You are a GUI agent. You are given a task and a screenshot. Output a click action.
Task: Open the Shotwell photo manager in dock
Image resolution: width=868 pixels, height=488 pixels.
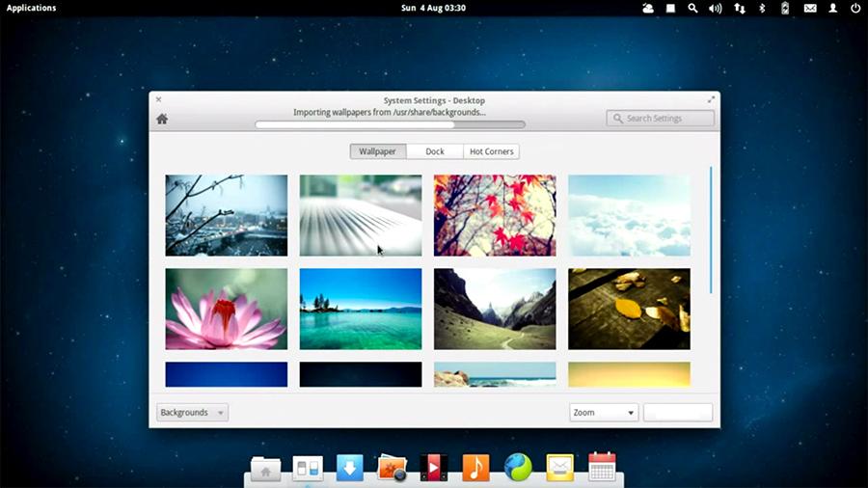point(392,468)
